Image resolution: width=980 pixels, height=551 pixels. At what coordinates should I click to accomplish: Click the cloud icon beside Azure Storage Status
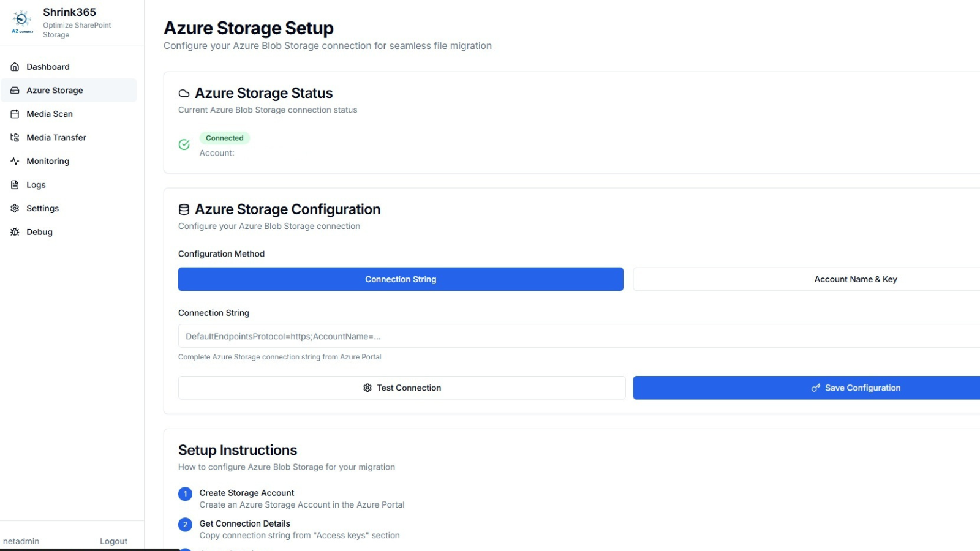[x=184, y=94]
